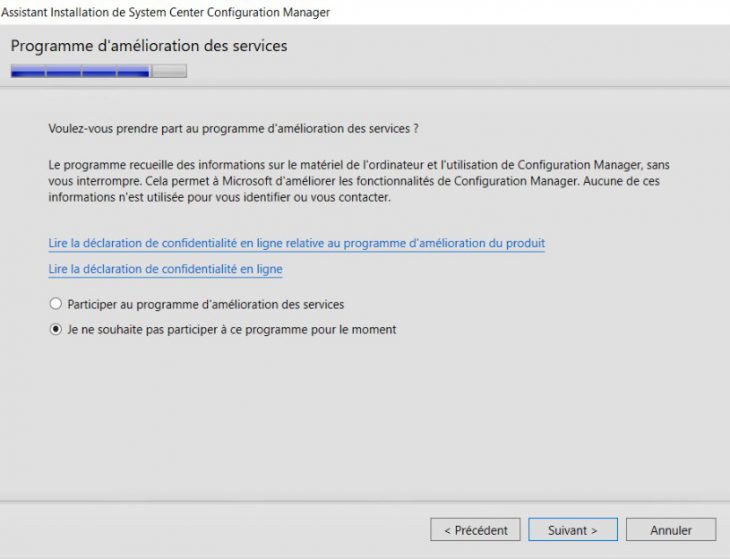Screen dimensions: 730x559
Task: Click the question text Voulez-vous prendre part
Action: (233, 129)
